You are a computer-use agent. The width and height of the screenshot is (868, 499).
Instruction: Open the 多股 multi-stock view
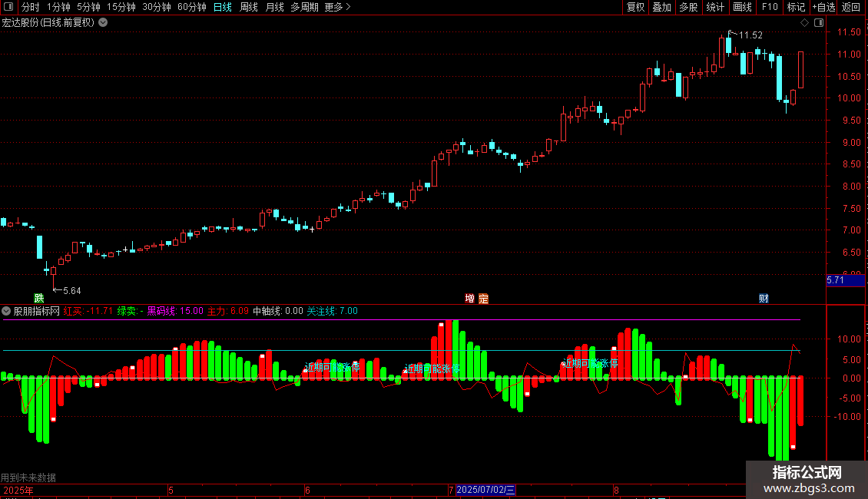tap(688, 7)
